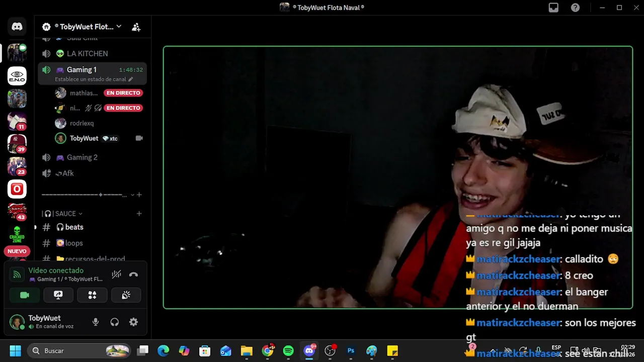Click the Buscar taskbar search box

point(79,351)
